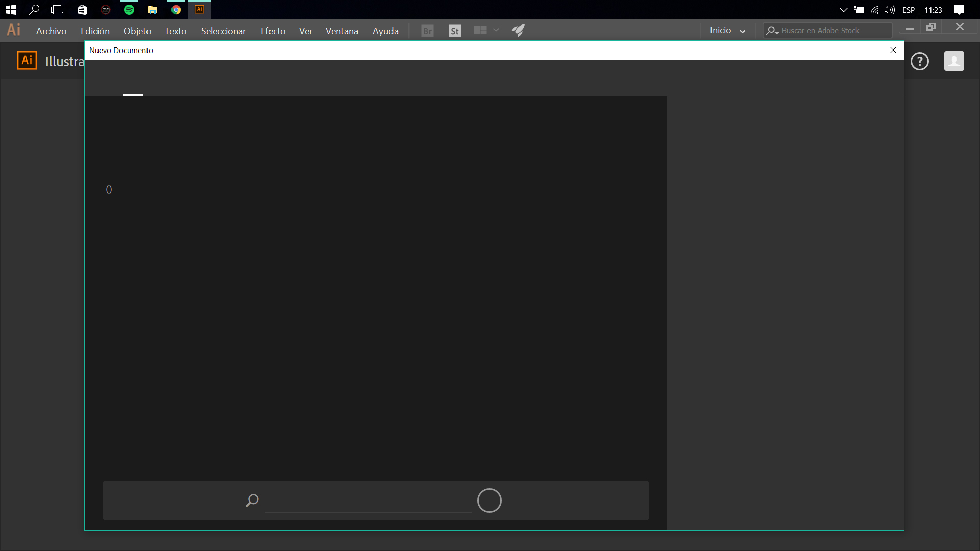980x551 pixels.
Task: Open the Action Center icon in the system tray
Action: click(959, 9)
